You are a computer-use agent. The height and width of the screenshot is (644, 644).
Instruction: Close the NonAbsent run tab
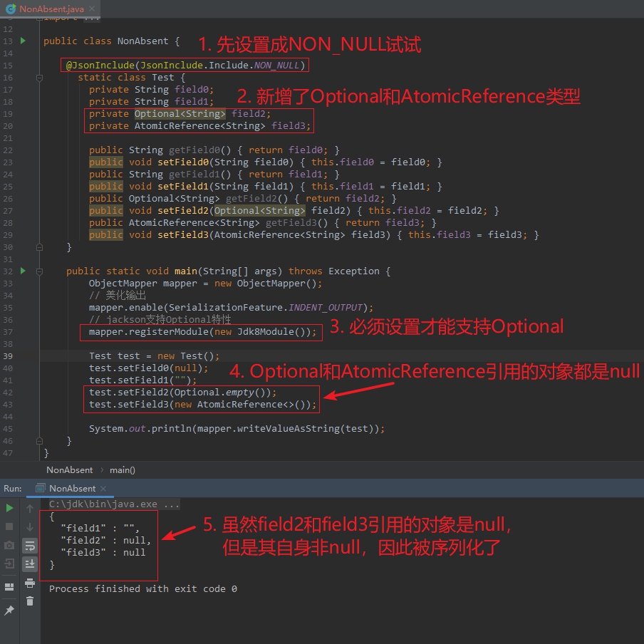103,488
